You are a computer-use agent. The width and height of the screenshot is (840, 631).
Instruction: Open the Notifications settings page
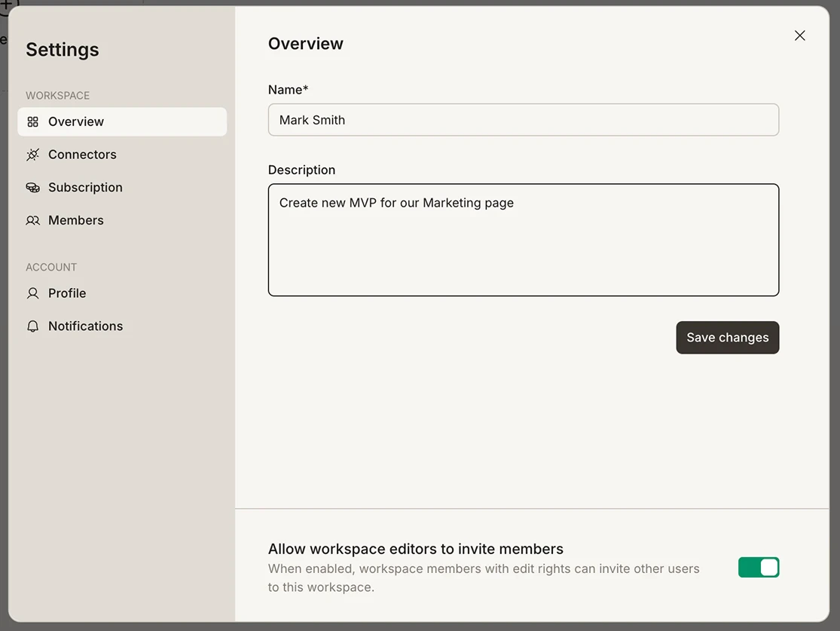[85, 326]
